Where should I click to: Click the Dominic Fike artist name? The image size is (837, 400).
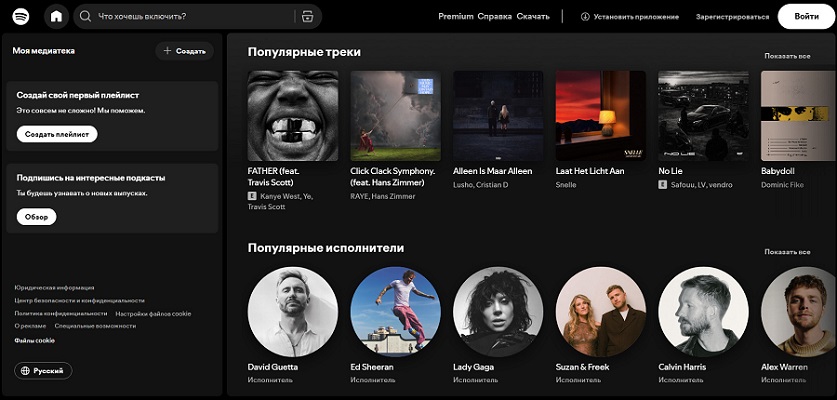[782, 185]
